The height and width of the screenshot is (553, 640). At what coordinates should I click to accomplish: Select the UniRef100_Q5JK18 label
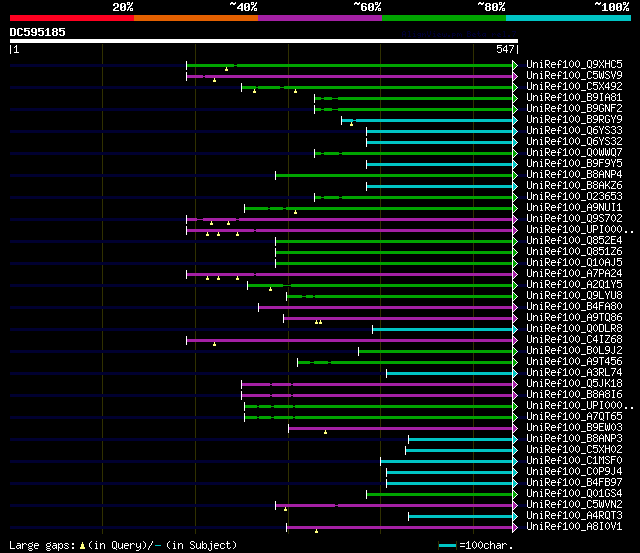point(574,384)
